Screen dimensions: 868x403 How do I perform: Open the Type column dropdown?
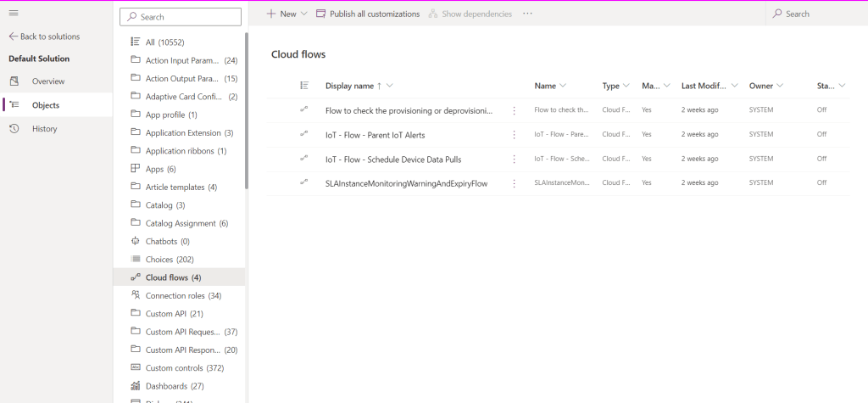click(626, 86)
